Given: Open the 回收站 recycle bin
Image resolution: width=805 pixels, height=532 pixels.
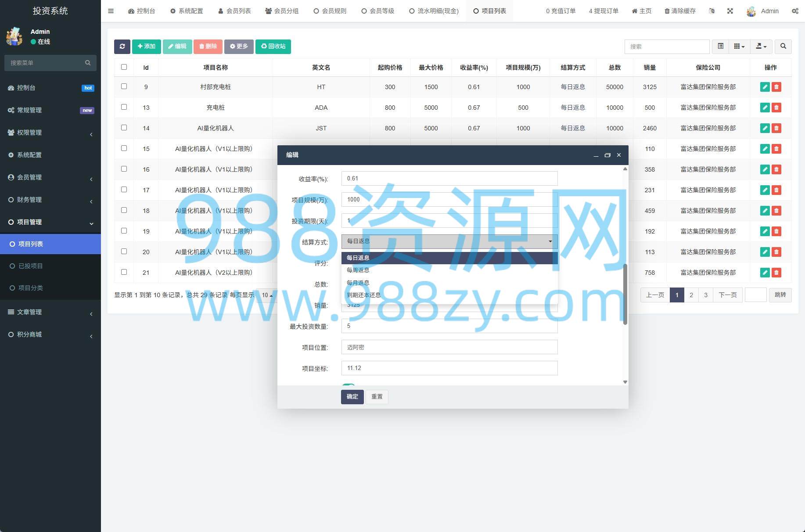Looking at the screenshot, I should coord(273,47).
